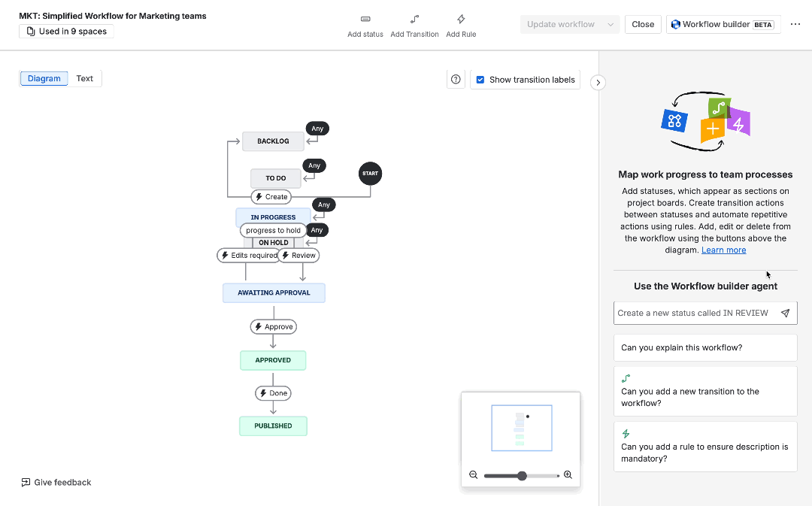Viewport: 812px width, 506px height.
Task: Click the help question mark icon
Action: pyautogui.click(x=456, y=79)
